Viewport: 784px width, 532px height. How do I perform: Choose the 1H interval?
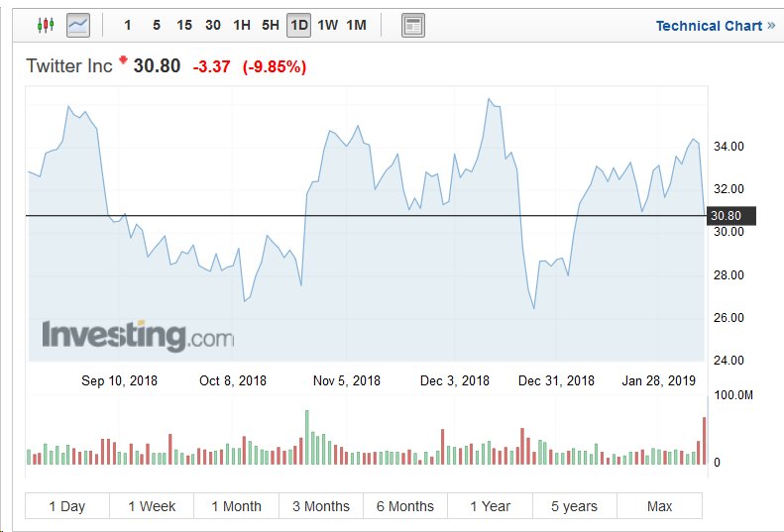point(242,25)
